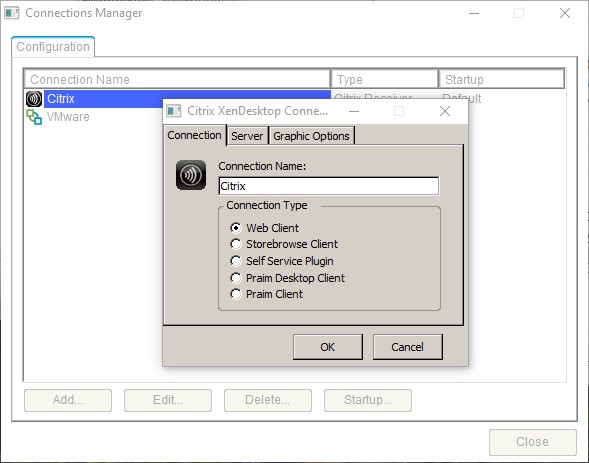
Task: Click the Type column header
Action: coord(385,79)
